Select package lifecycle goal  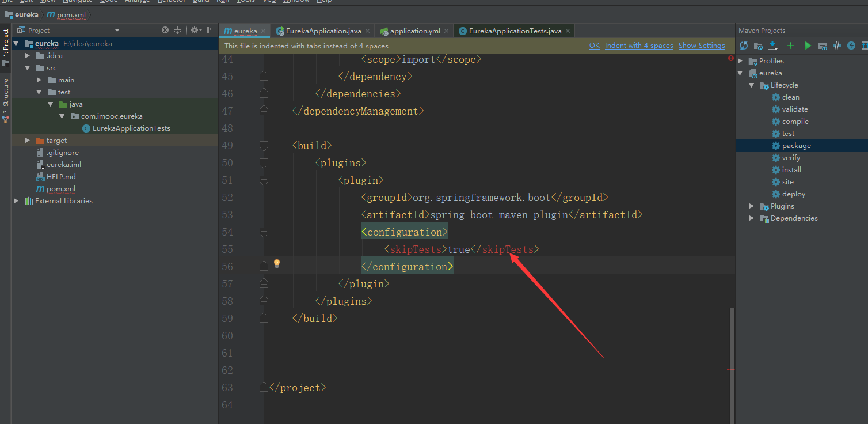[x=796, y=146]
